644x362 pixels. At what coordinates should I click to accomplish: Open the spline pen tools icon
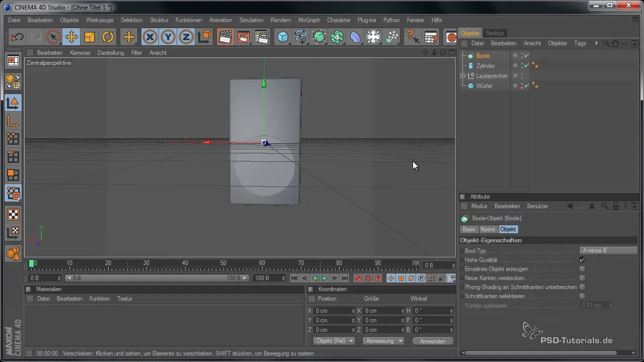(x=301, y=37)
